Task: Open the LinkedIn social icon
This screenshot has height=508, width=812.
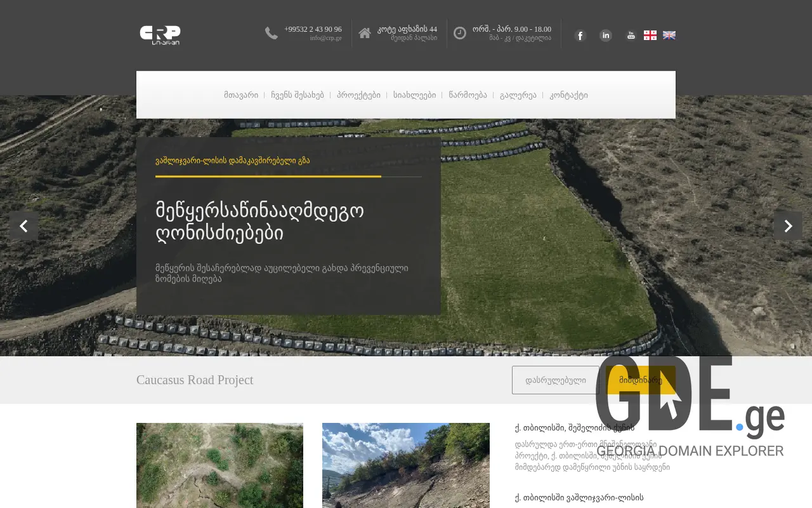Action: (605, 35)
